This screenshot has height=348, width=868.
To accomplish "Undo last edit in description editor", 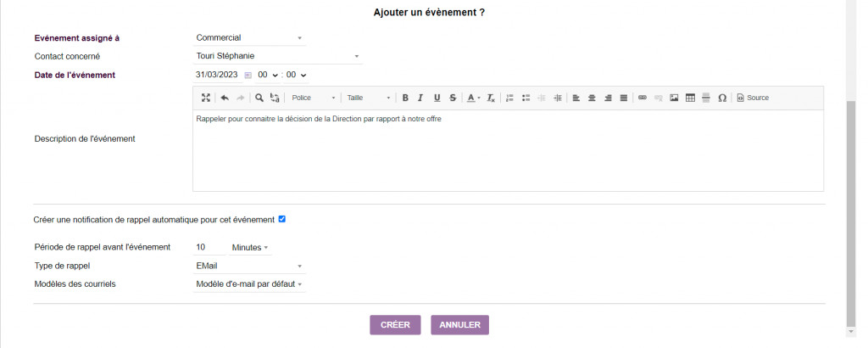I will [224, 98].
